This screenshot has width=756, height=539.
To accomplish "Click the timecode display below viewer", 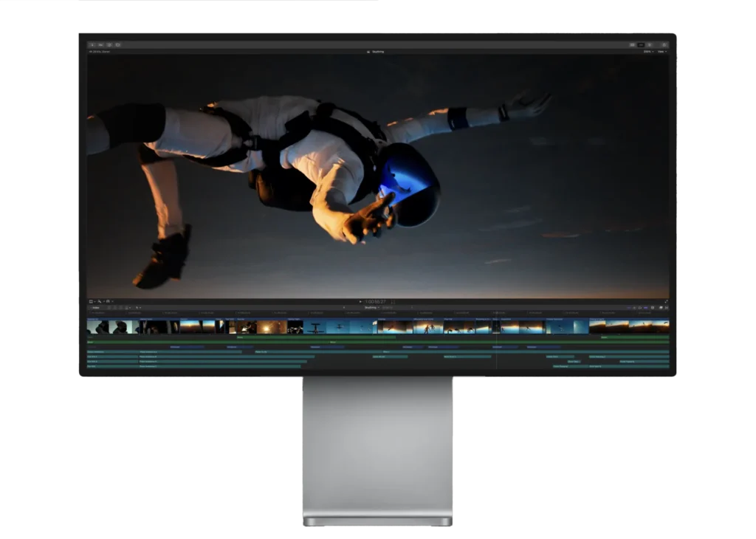I will [378, 302].
